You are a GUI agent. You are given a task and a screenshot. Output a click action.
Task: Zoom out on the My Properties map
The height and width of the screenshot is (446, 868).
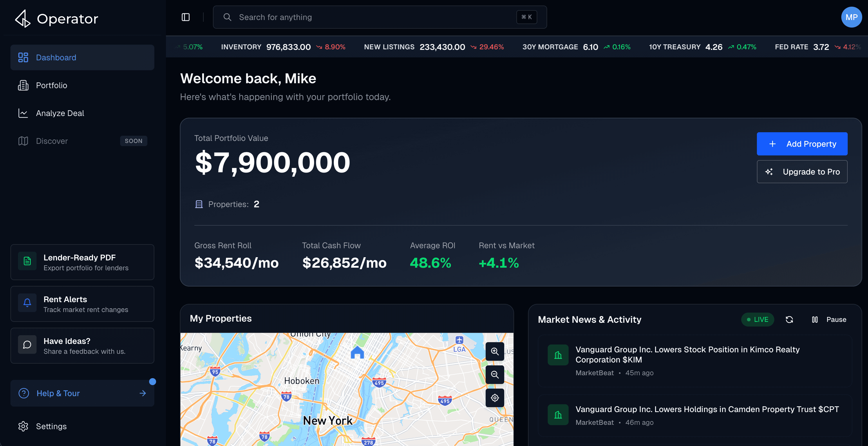click(x=495, y=374)
